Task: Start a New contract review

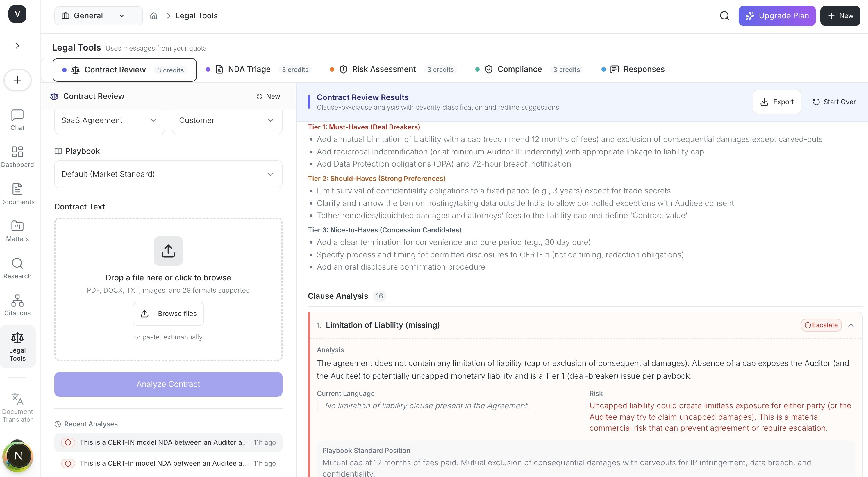Action: tap(268, 96)
